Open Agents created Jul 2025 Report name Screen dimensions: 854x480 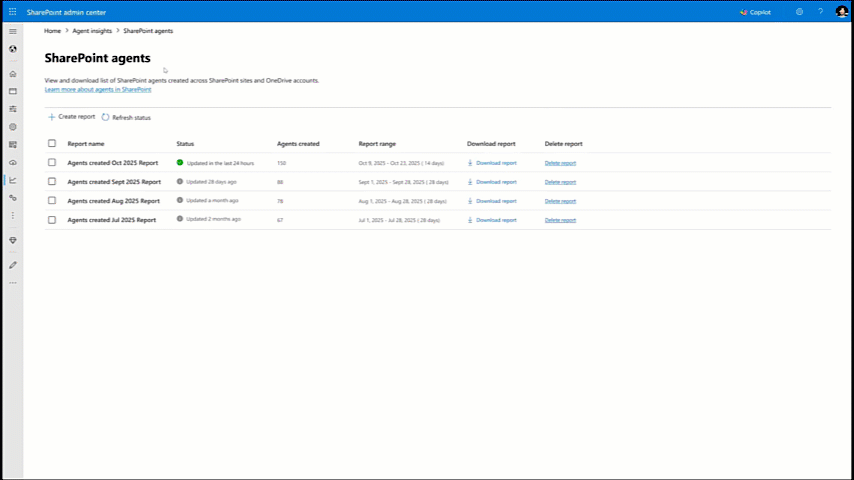pos(112,220)
